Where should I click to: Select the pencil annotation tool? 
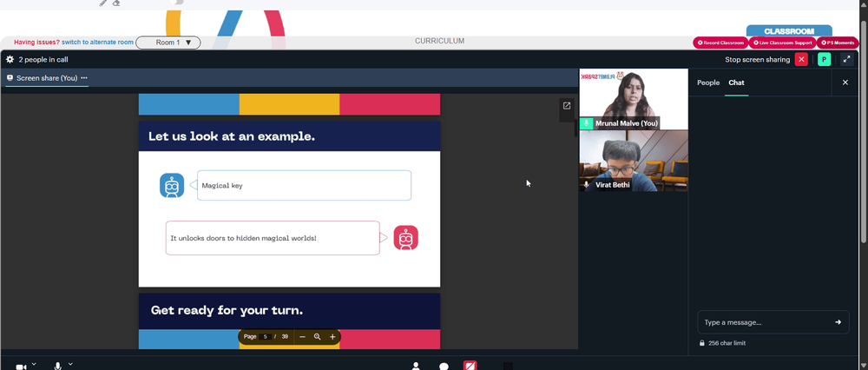click(x=103, y=3)
